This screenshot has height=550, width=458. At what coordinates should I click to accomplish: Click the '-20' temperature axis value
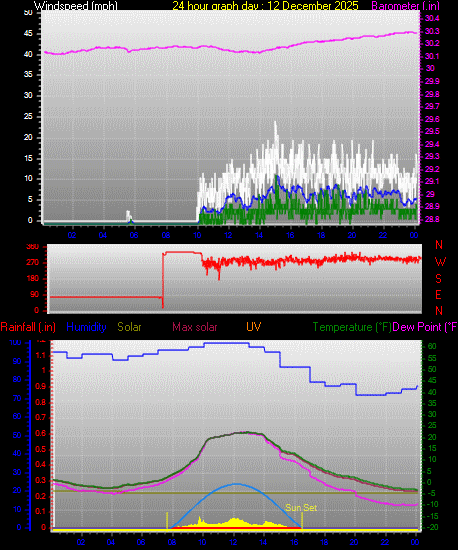click(431, 527)
